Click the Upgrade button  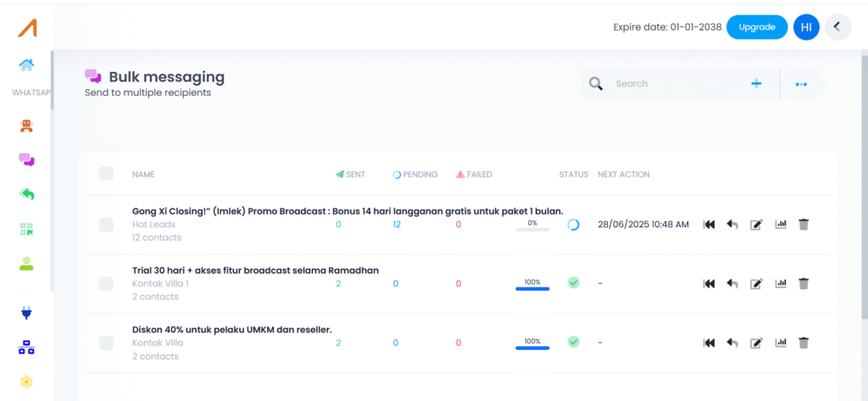[757, 27]
